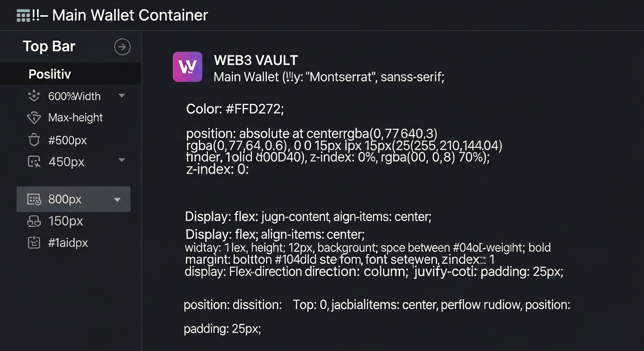Select the scatter icon next to 600%Width
Viewport: 644px width, 351px height.
coord(34,96)
